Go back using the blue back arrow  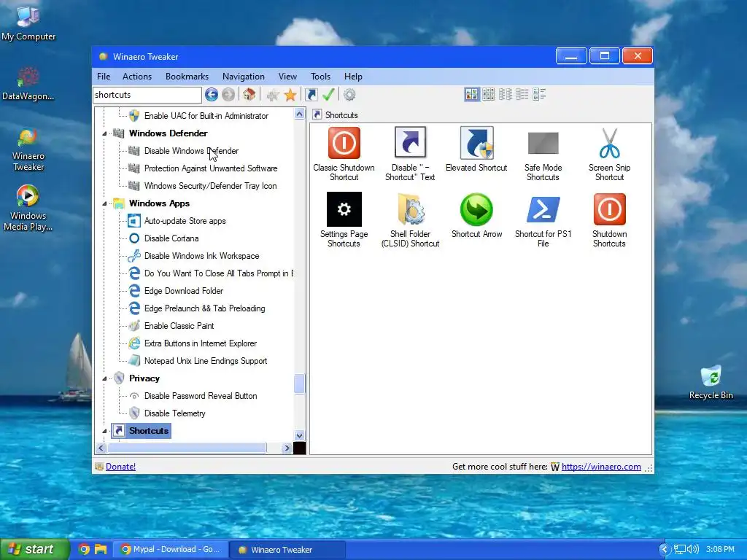point(212,95)
